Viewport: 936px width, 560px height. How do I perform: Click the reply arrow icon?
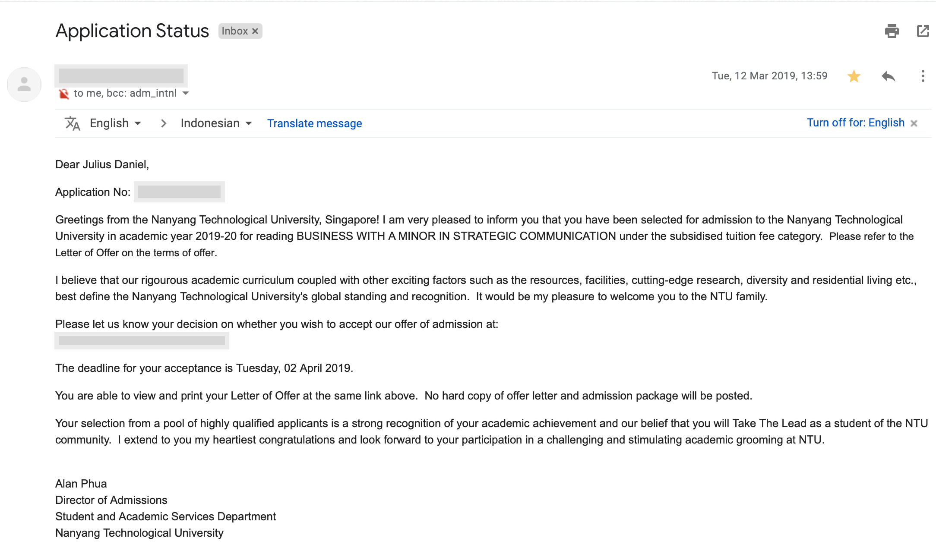(x=888, y=76)
